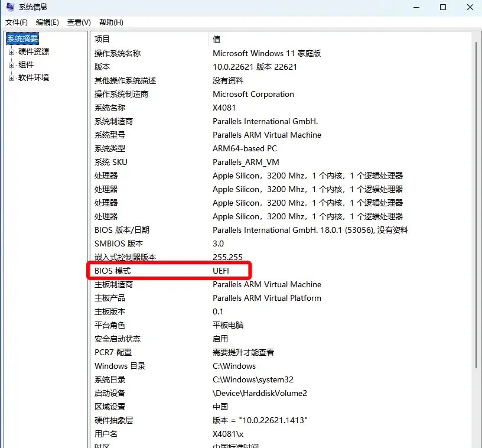Click value \Device\HarddiskVolume2
Viewport: 482px width, 448px height.
coord(260,393)
